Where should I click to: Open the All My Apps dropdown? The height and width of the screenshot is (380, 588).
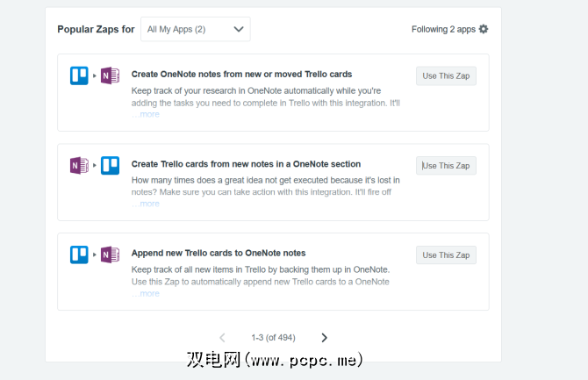(x=195, y=29)
